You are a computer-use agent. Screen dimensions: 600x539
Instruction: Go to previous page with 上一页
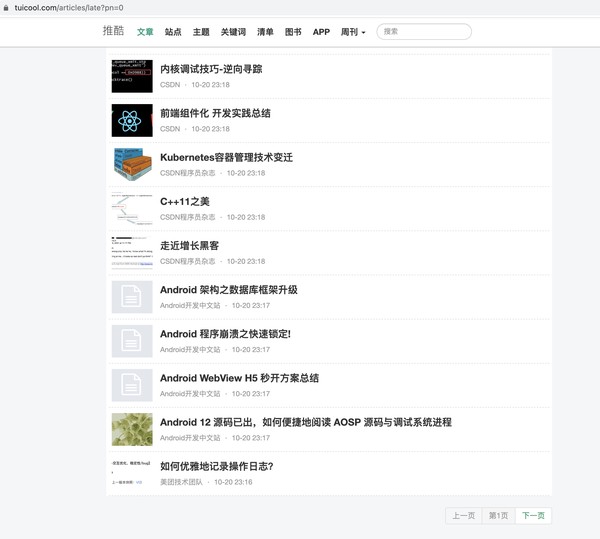[x=464, y=516]
